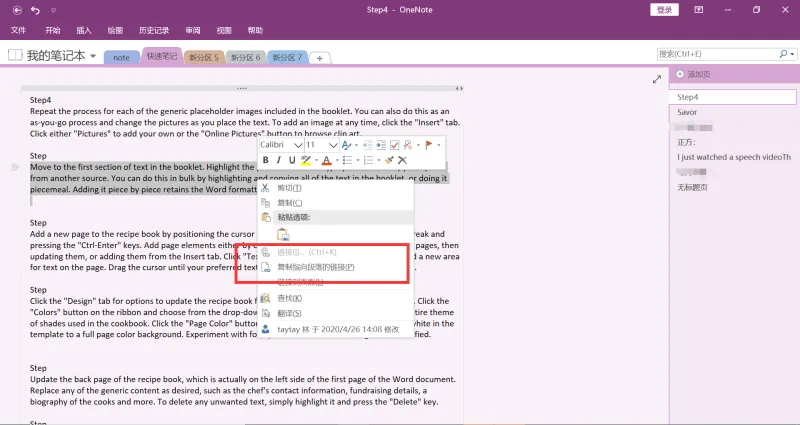Open the search scope dropdown arrow

point(792,54)
